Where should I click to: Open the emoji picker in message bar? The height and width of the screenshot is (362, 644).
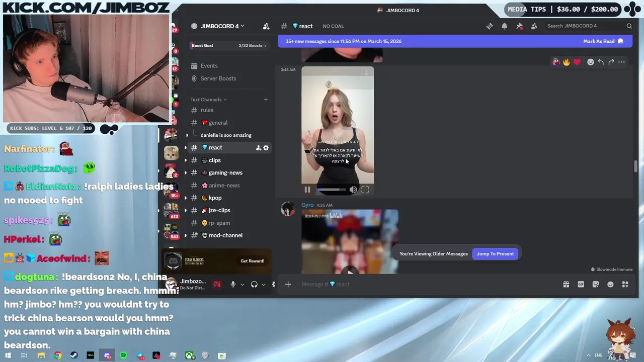[x=610, y=285]
